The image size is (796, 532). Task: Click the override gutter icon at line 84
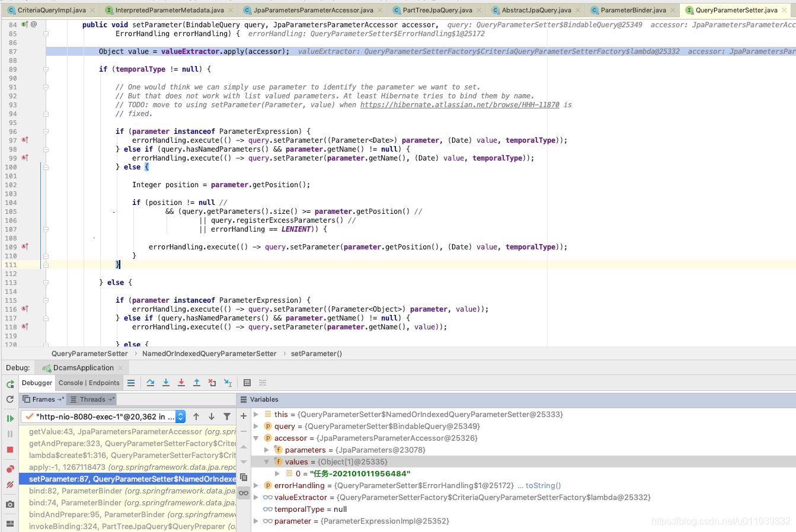pos(24,24)
